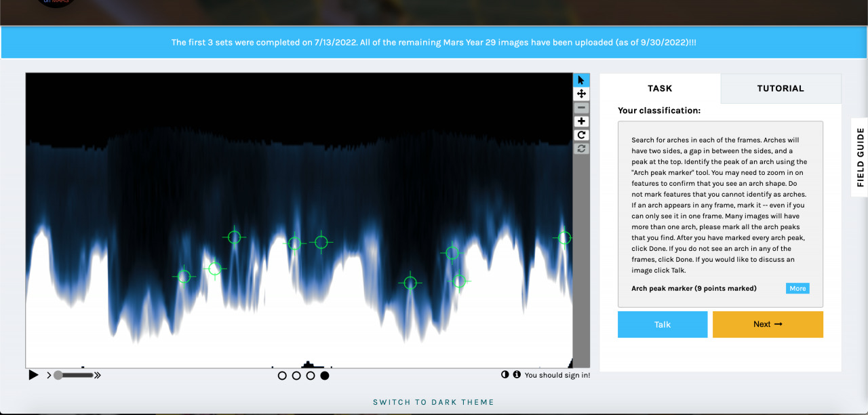
Task: Open the subject info metadata icon
Action: click(517, 374)
